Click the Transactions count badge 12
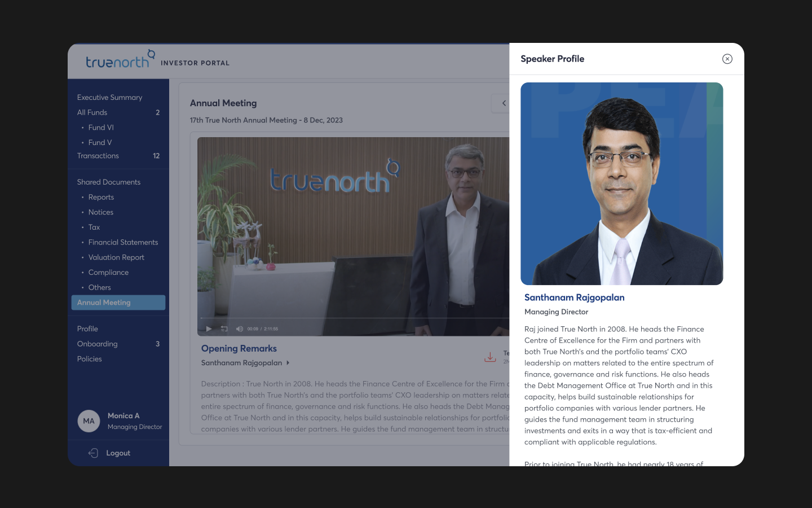 pyautogui.click(x=156, y=156)
